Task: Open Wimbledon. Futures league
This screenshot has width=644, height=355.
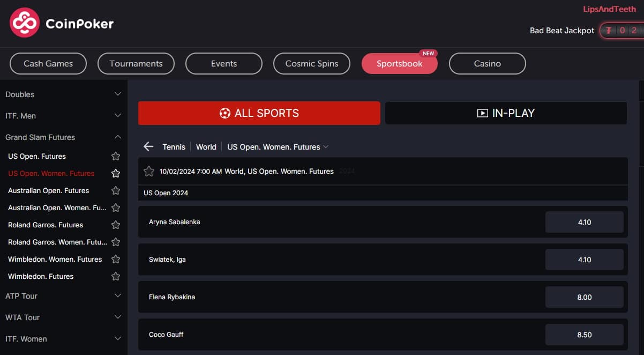Action: (x=41, y=277)
